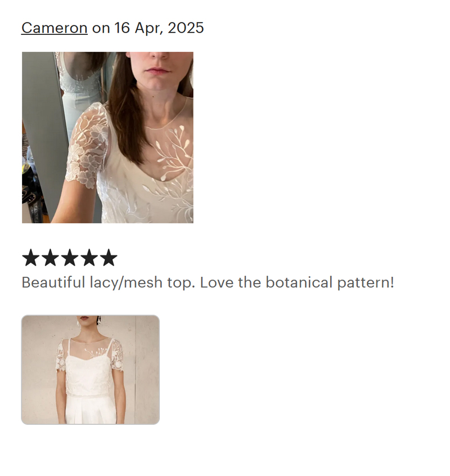This screenshot has height=476, width=450.
Task: Click the fourth star in the rating
Action: (88, 258)
